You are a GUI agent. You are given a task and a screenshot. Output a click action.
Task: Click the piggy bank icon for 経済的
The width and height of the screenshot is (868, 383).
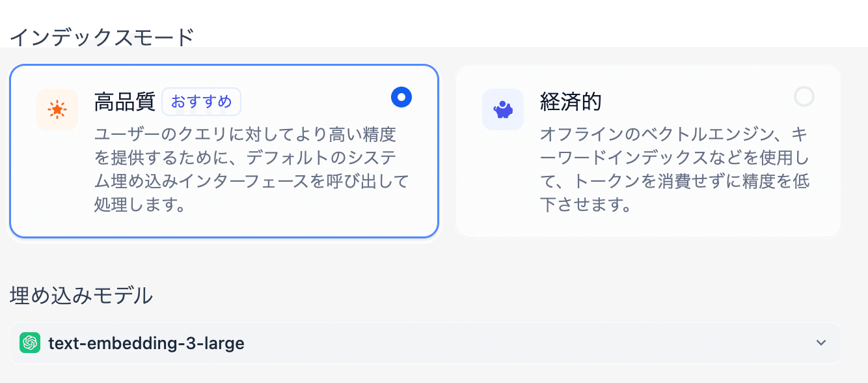[502, 109]
